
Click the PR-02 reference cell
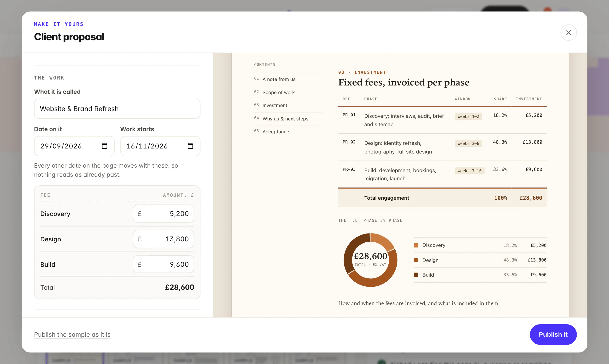click(x=349, y=142)
